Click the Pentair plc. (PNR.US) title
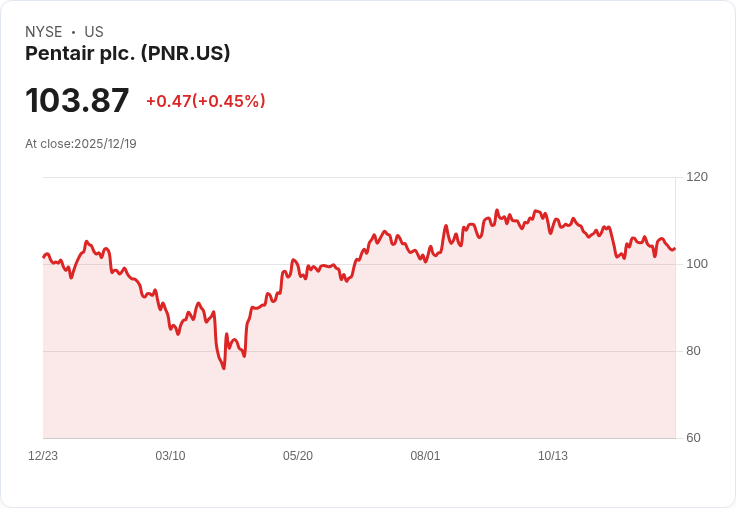The width and height of the screenshot is (736, 508). point(127,54)
